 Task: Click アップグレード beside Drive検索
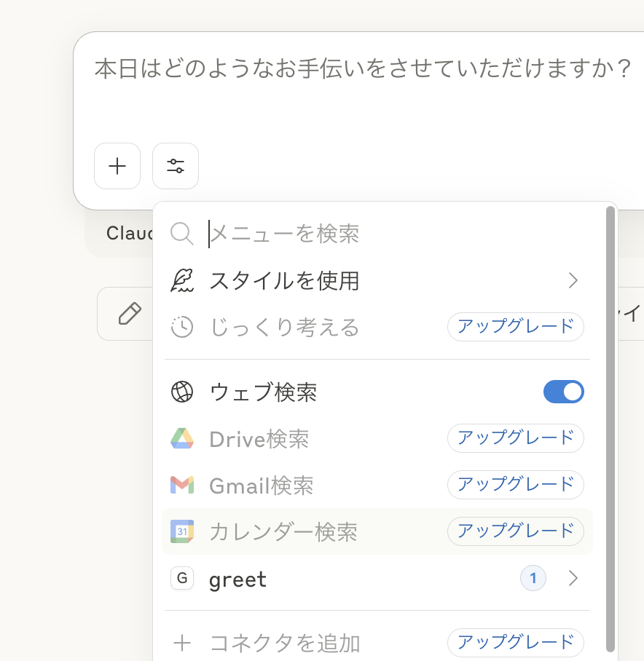point(515,438)
